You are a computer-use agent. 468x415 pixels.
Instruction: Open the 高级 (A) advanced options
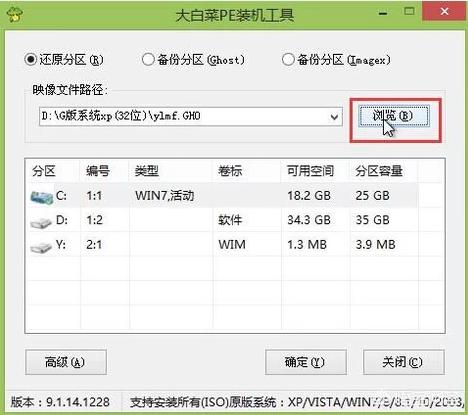coord(66,362)
